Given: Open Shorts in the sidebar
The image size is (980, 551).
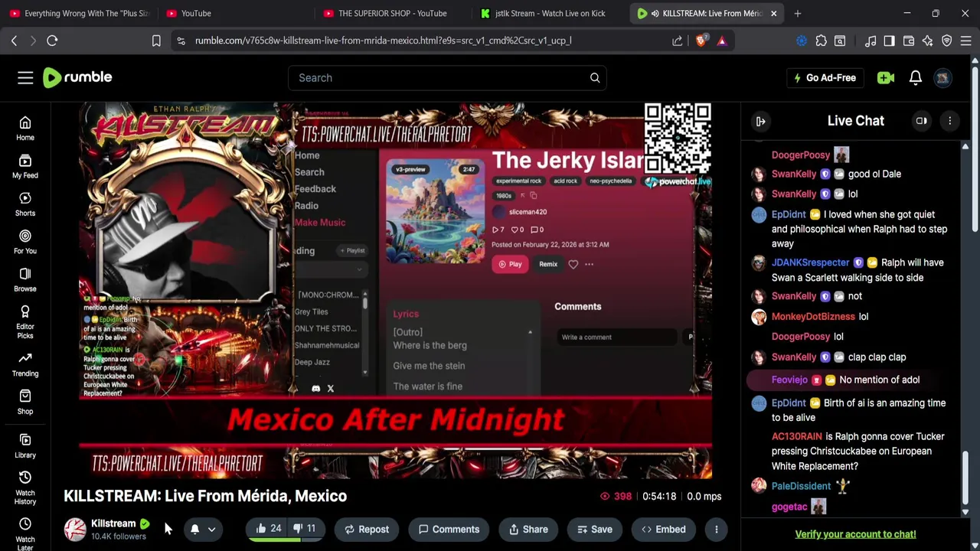Looking at the screenshot, I should coord(25,204).
